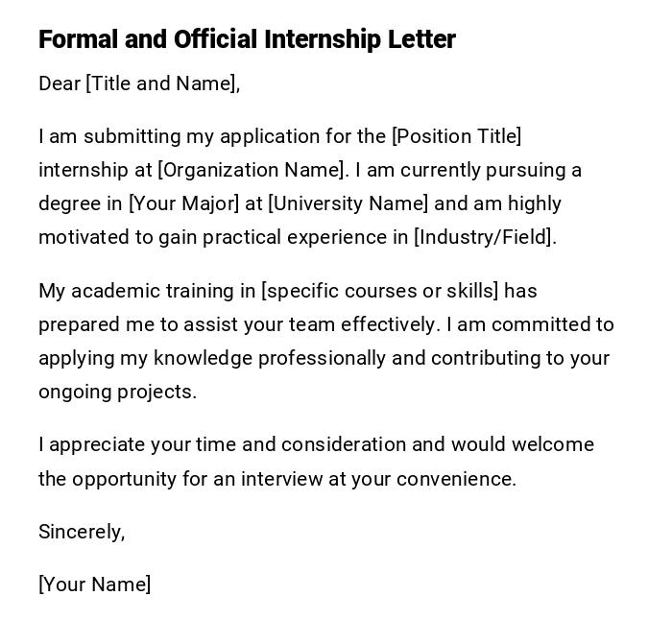Click the '[Title and Name]' placeholder

162,83
